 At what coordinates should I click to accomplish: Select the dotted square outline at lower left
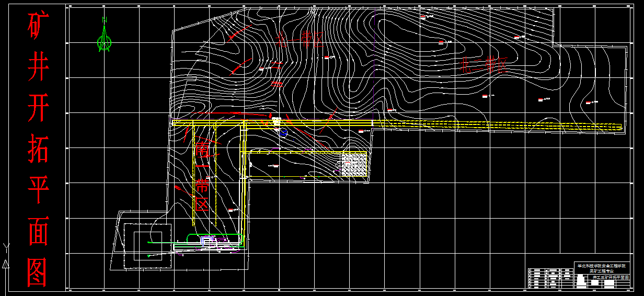coord(147,246)
